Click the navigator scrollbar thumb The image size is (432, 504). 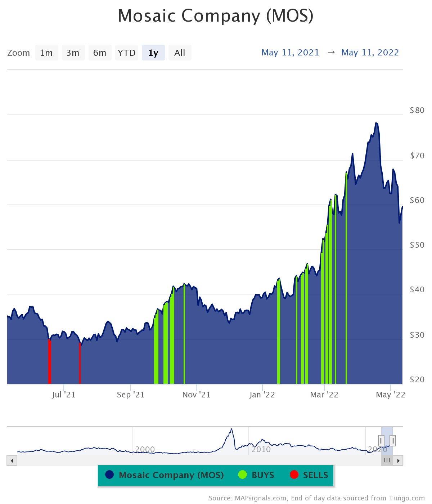click(387, 460)
